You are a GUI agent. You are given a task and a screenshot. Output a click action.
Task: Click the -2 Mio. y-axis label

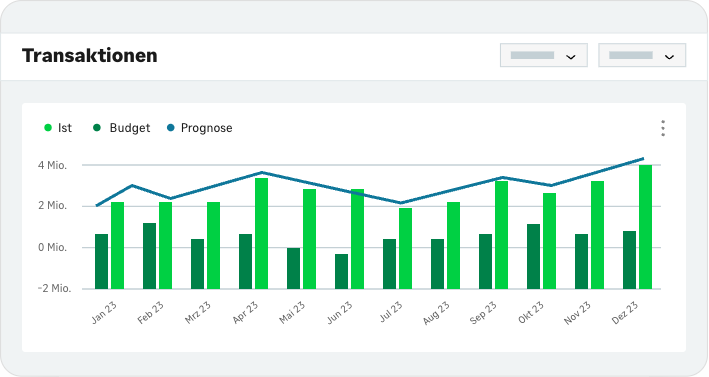coord(54,288)
